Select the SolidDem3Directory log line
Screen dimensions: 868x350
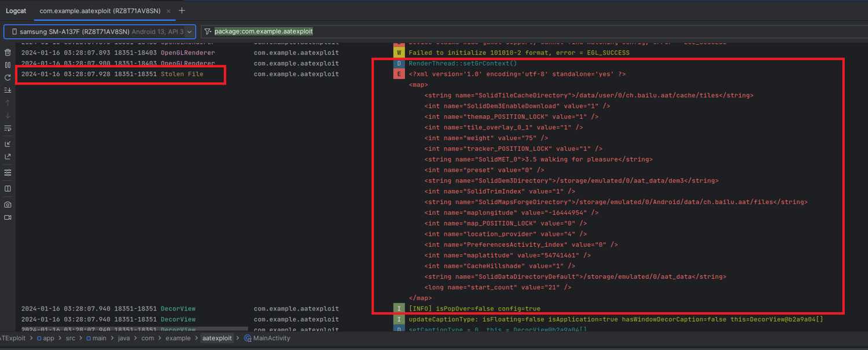571,181
